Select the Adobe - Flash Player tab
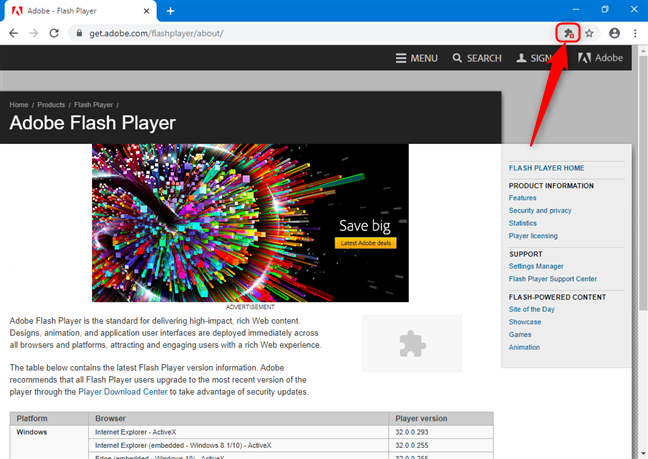 [81, 11]
